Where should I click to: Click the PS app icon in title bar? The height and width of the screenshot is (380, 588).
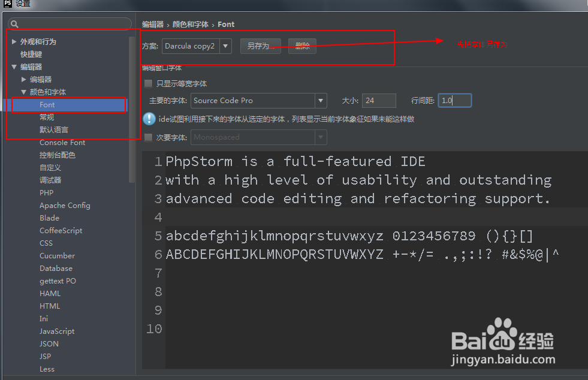tap(8, 4)
